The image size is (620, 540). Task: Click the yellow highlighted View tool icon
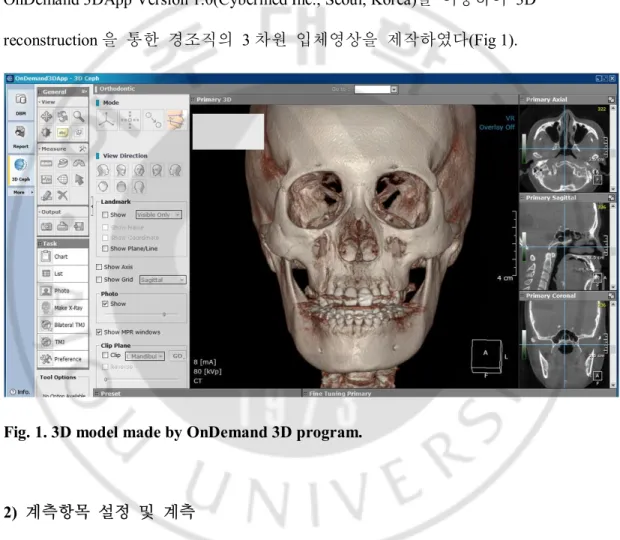pos(62,132)
